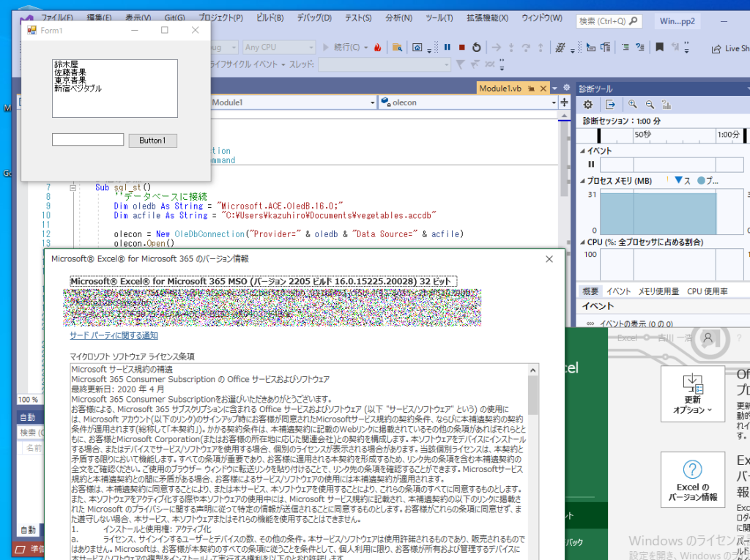Viewport: 750px width, 560px height.
Task: Collapse the Sub sql_st code block
Action: coord(73,187)
